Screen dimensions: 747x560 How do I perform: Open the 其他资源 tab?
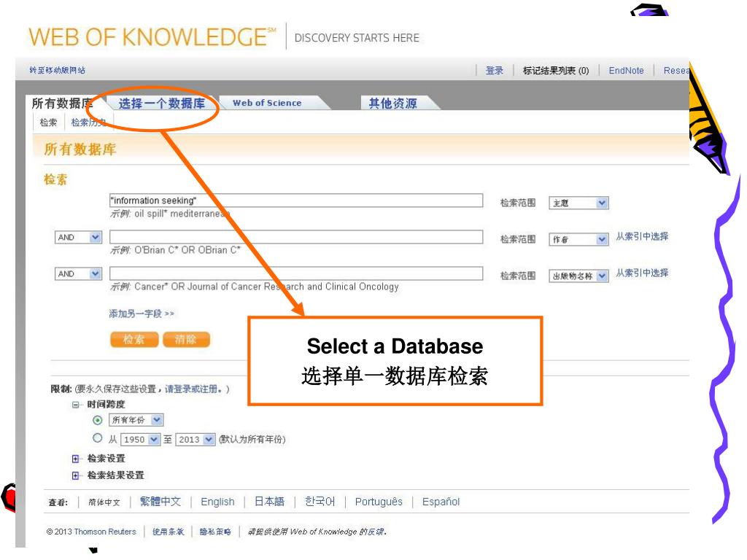click(x=392, y=103)
